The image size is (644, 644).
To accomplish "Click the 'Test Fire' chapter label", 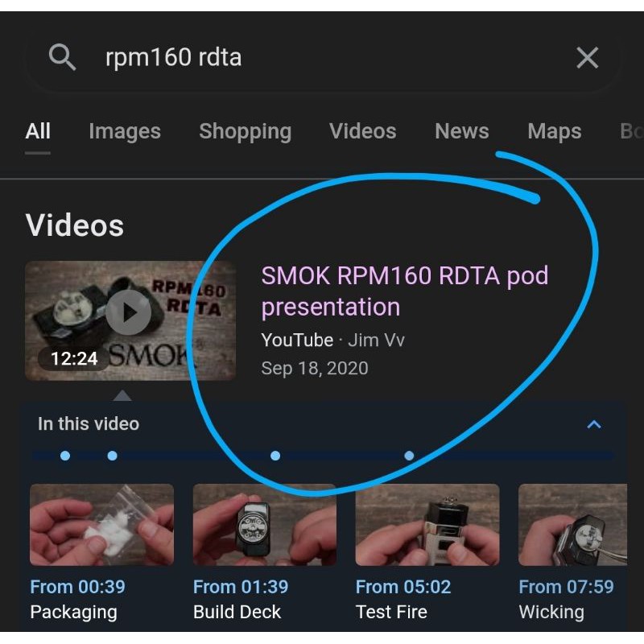I will coord(391,612).
